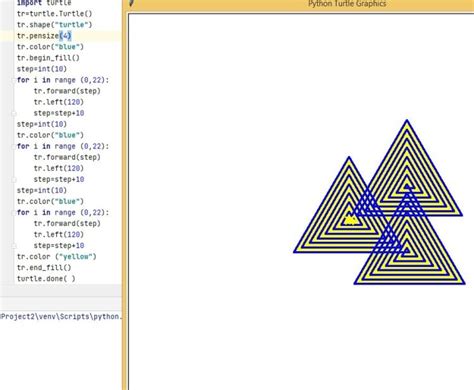Click the Project2\venv\Scripts\python path in console
The image size is (474, 390).
tap(61, 316)
